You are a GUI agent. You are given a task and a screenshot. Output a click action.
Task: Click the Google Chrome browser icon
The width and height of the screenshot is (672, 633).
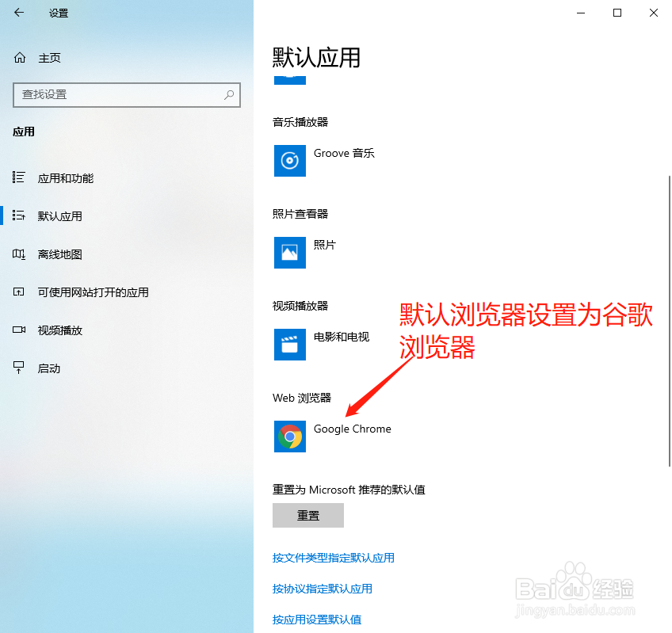tap(289, 437)
